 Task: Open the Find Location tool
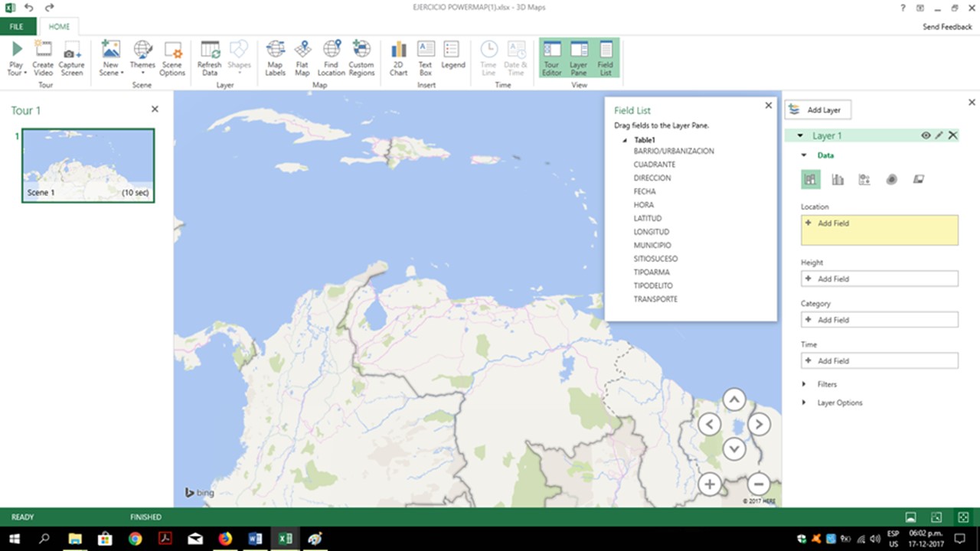click(332, 58)
